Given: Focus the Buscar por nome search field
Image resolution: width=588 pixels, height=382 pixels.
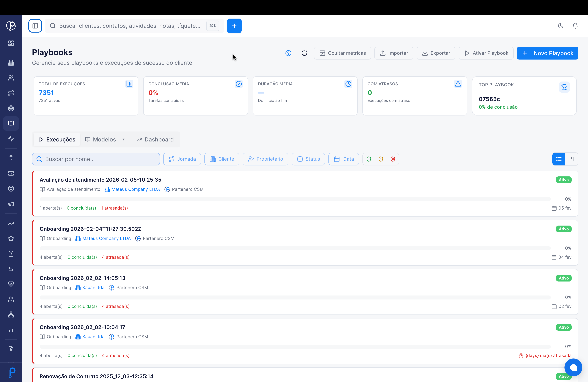Looking at the screenshot, I should click(x=96, y=159).
